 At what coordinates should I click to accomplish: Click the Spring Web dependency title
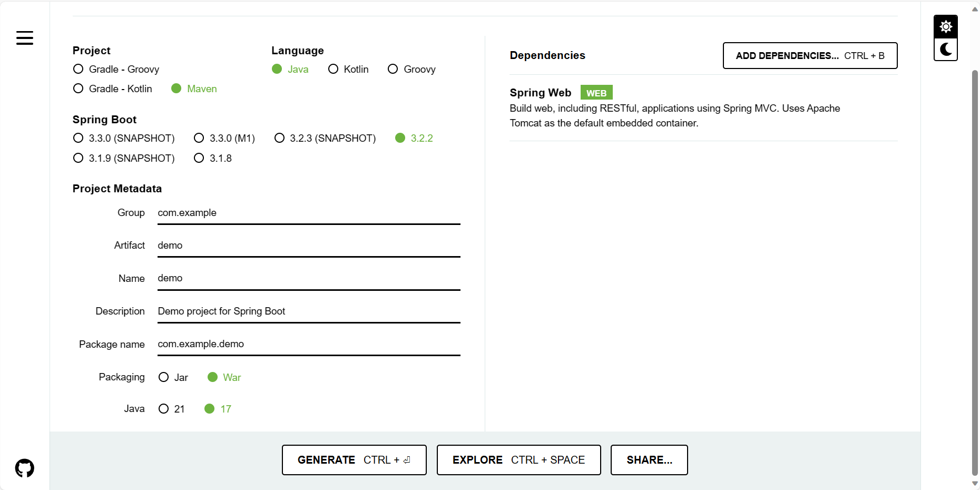[x=541, y=93]
